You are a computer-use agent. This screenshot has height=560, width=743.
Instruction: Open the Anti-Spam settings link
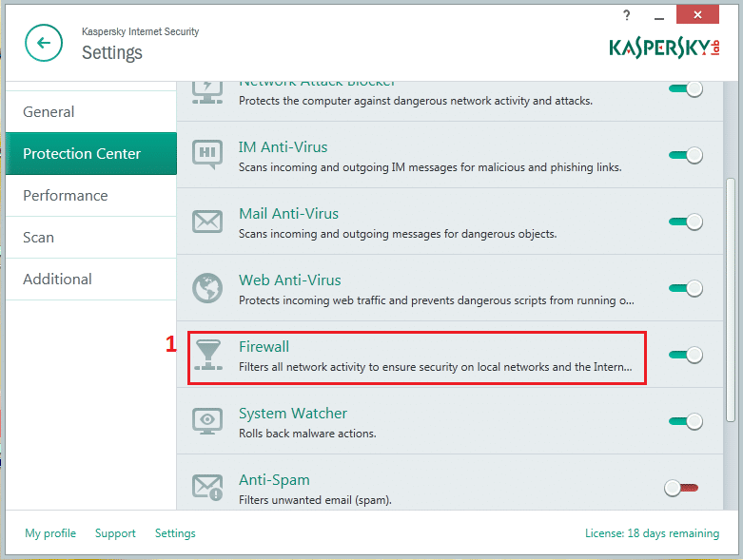click(x=274, y=480)
